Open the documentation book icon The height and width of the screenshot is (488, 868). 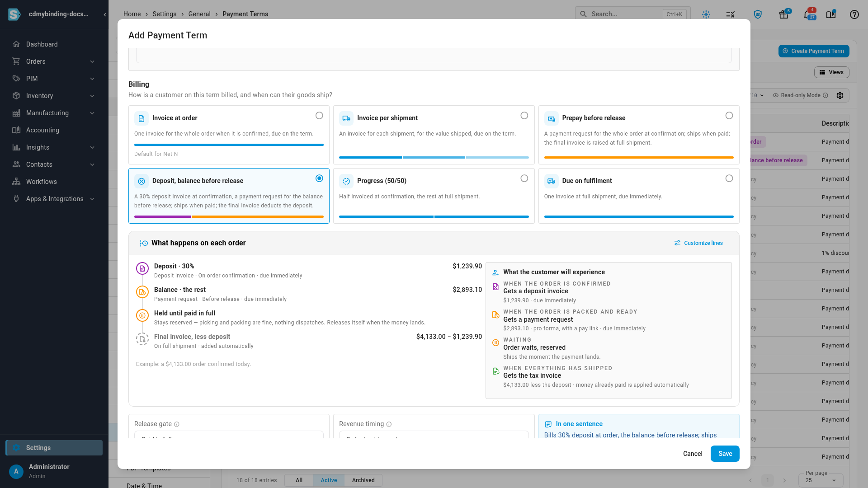831,14
